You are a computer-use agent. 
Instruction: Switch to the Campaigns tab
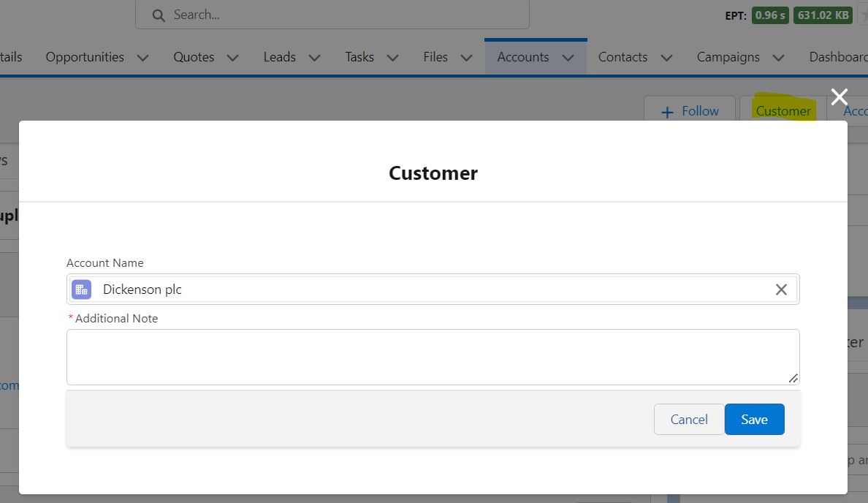point(728,56)
